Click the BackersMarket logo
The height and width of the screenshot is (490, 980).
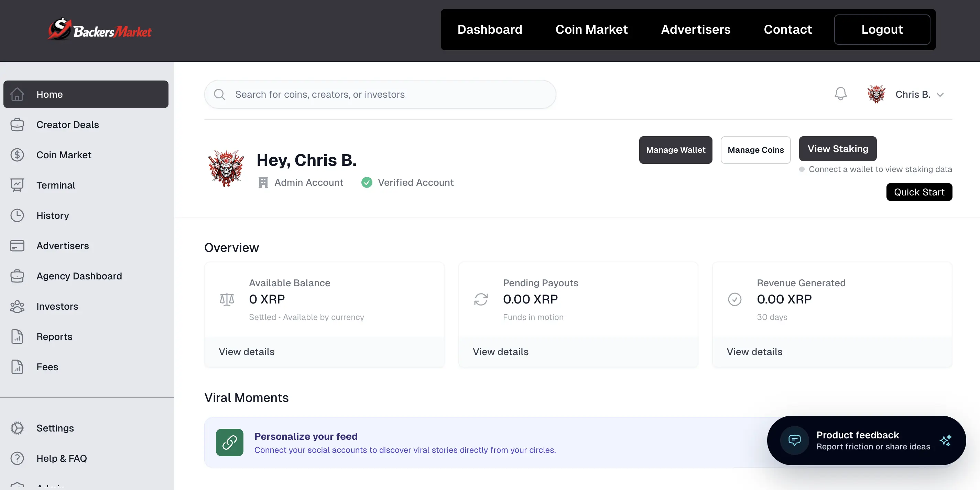[x=100, y=30]
